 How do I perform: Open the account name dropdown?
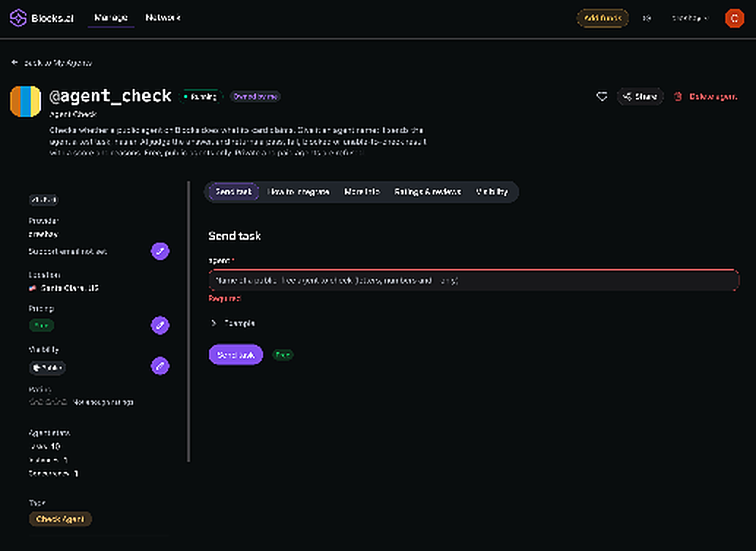click(690, 18)
